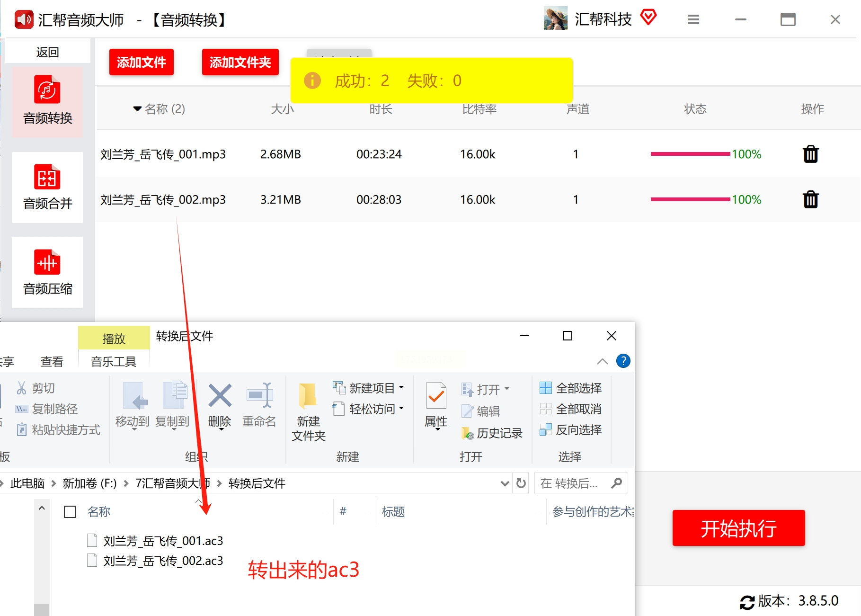Click the # column header in Explorer
Viewport: 861px width, 616px height.
[343, 511]
